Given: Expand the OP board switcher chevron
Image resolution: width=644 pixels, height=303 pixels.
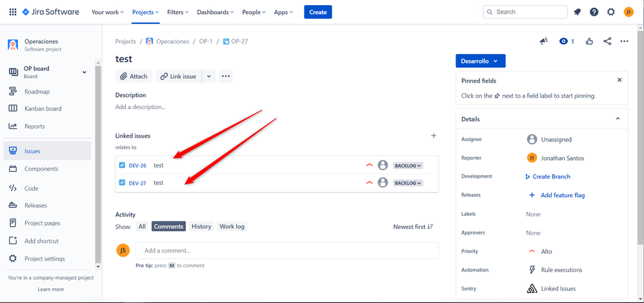Looking at the screenshot, I should [x=84, y=72].
